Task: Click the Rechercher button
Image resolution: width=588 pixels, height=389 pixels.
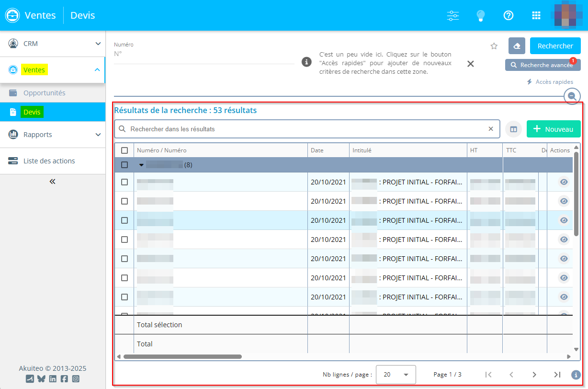Action: coord(555,46)
